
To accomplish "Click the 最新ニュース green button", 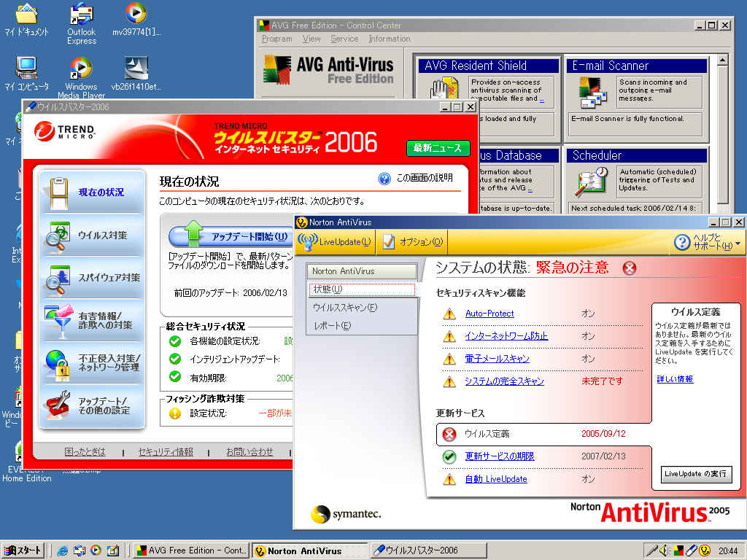I will [x=438, y=148].
